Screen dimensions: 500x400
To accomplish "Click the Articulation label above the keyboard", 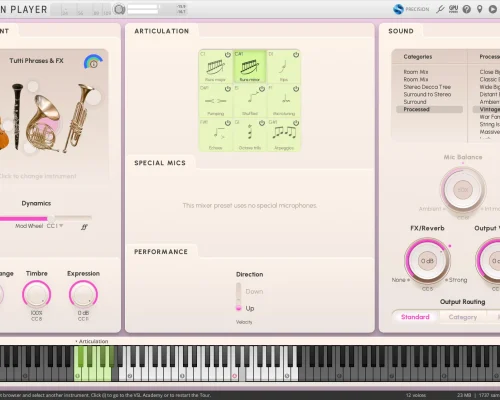I will 93,341.
